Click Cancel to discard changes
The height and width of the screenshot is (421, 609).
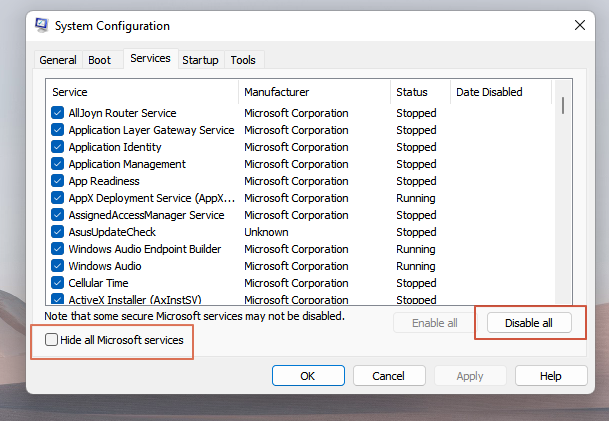click(x=387, y=376)
